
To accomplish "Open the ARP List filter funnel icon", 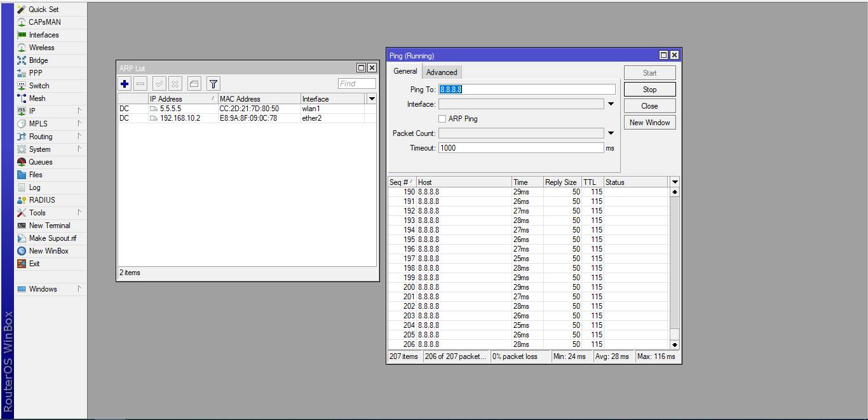I will click(x=214, y=84).
